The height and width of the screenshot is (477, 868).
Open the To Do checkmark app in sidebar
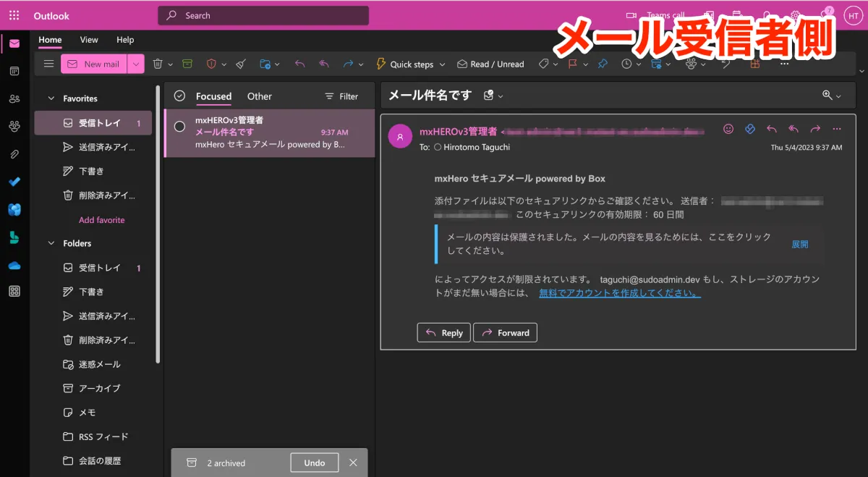14,182
